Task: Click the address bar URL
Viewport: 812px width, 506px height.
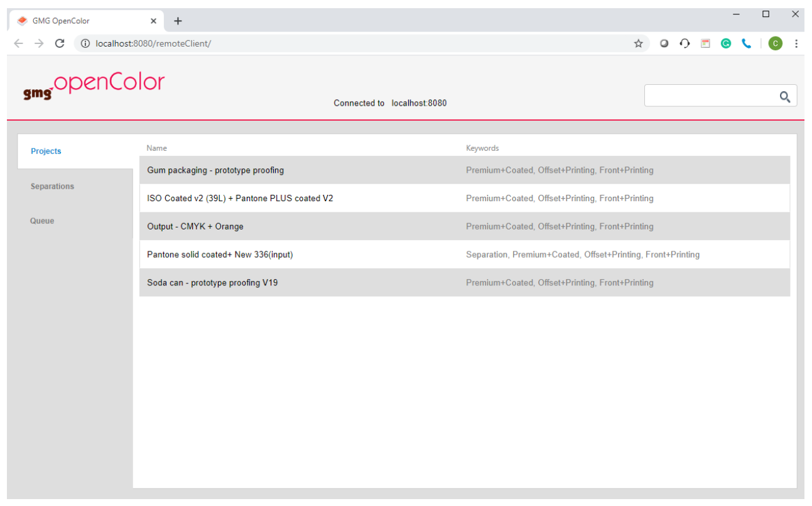Action: pyautogui.click(x=153, y=43)
